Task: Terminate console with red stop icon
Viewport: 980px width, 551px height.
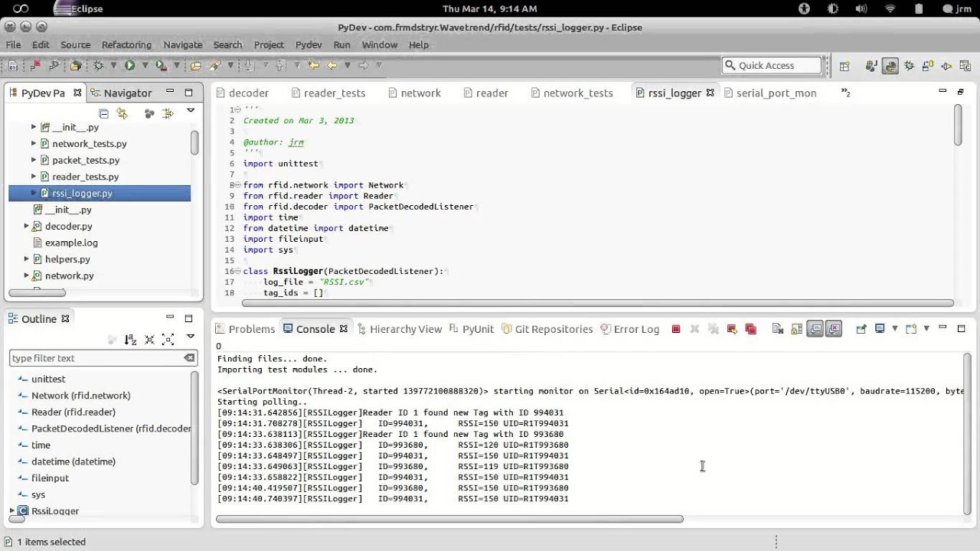Action: tap(676, 329)
